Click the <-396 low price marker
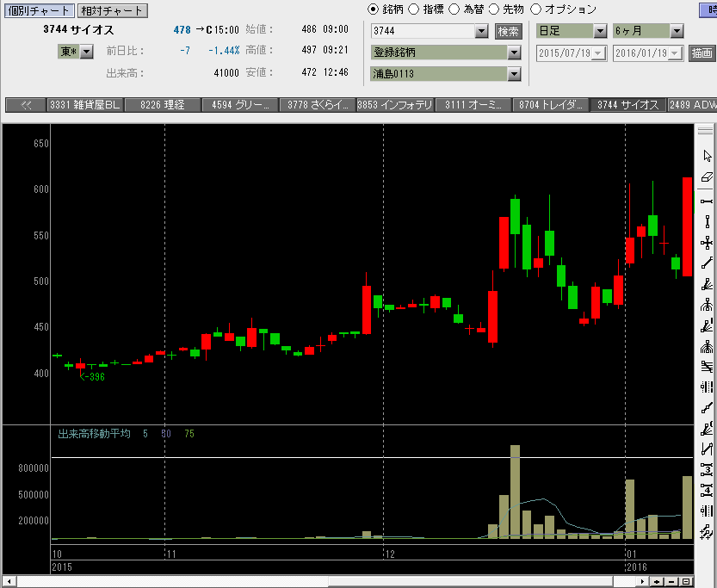 pos(92,377)
